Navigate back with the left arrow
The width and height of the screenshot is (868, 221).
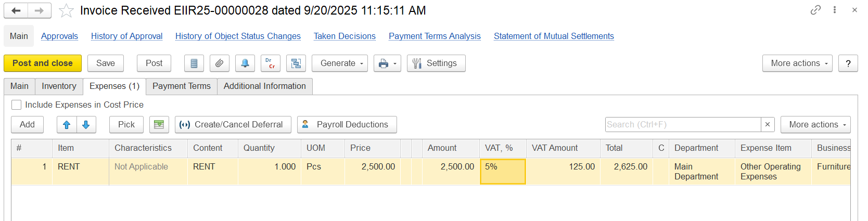[x=16, y=10]
